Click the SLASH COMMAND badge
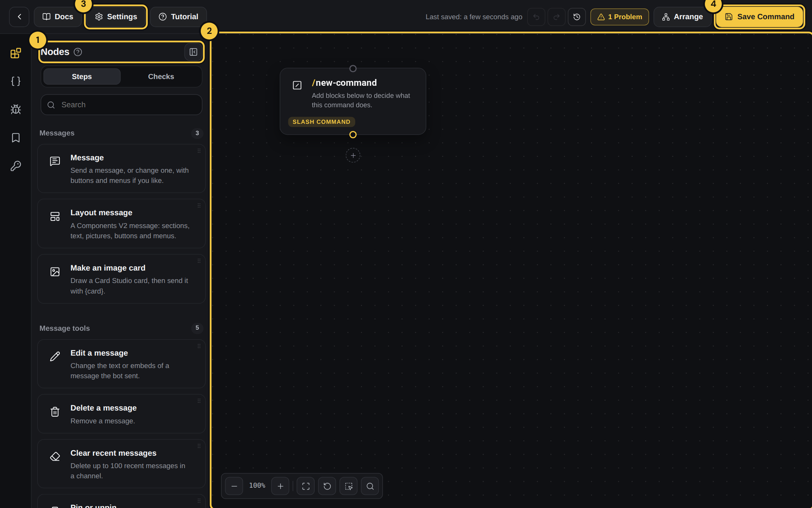Screen dimensions: 812x508 [321, 122]
